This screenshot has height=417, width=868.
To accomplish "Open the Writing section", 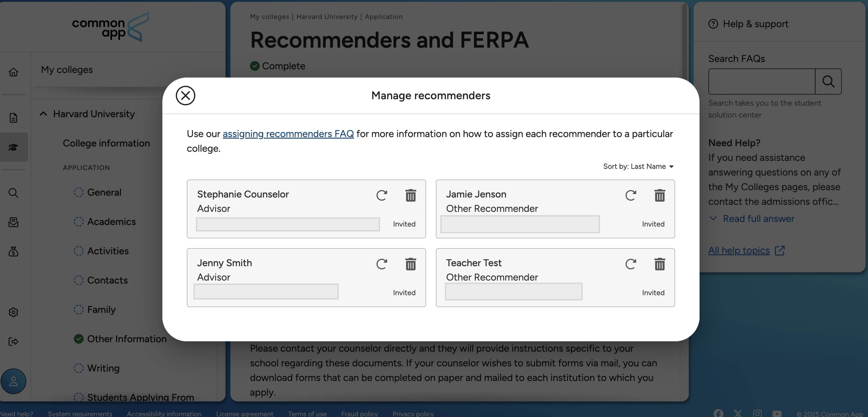I will click(103, 368).
